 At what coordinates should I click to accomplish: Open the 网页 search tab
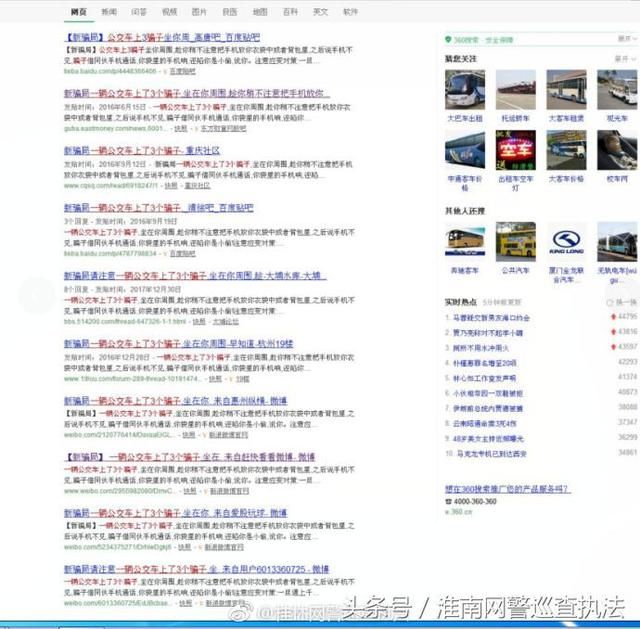[79, 12]
